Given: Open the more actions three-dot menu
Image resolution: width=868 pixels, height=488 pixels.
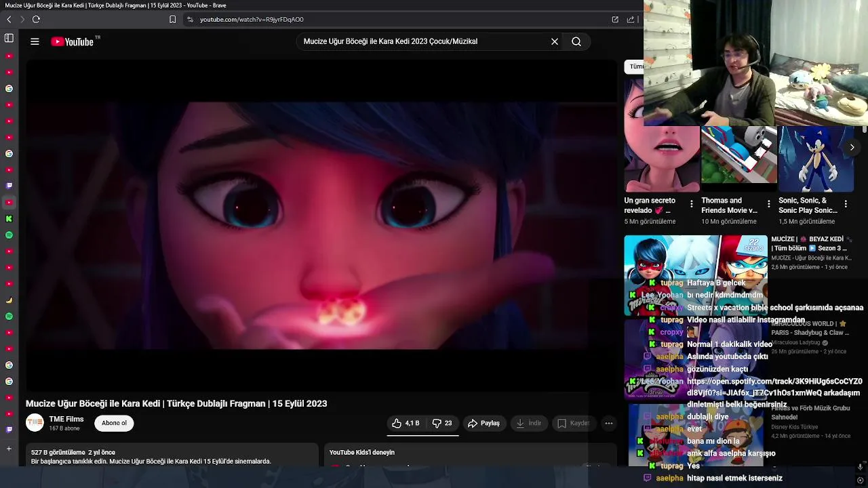Looking at the screenshot, I should [609, 423].
